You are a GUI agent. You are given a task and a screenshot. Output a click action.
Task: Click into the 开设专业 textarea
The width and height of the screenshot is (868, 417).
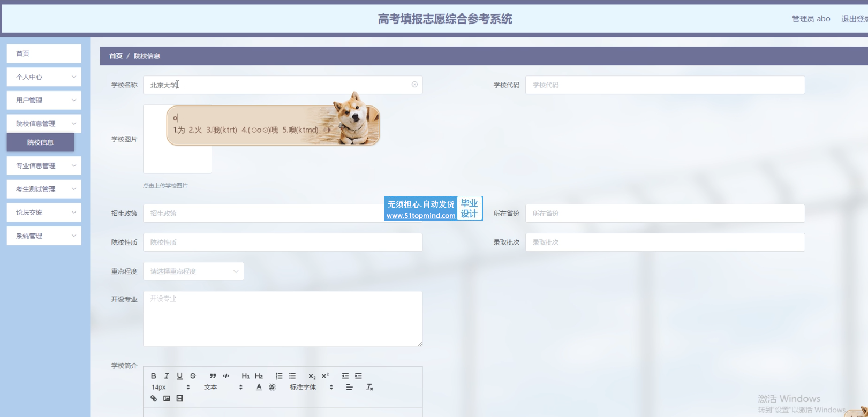pyautogui.click(x=283, y=319)
